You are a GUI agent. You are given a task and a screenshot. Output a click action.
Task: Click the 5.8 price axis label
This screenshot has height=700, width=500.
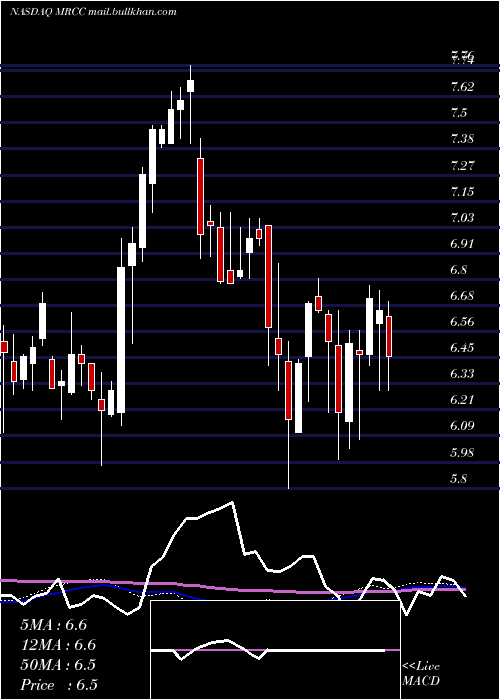pos(459,479)
